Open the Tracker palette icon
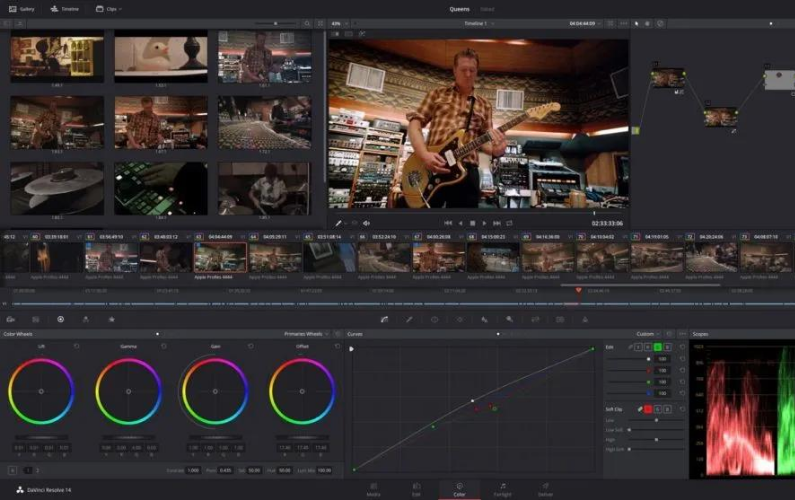This screenshot has height=500, width=795. tap(459, 319)
